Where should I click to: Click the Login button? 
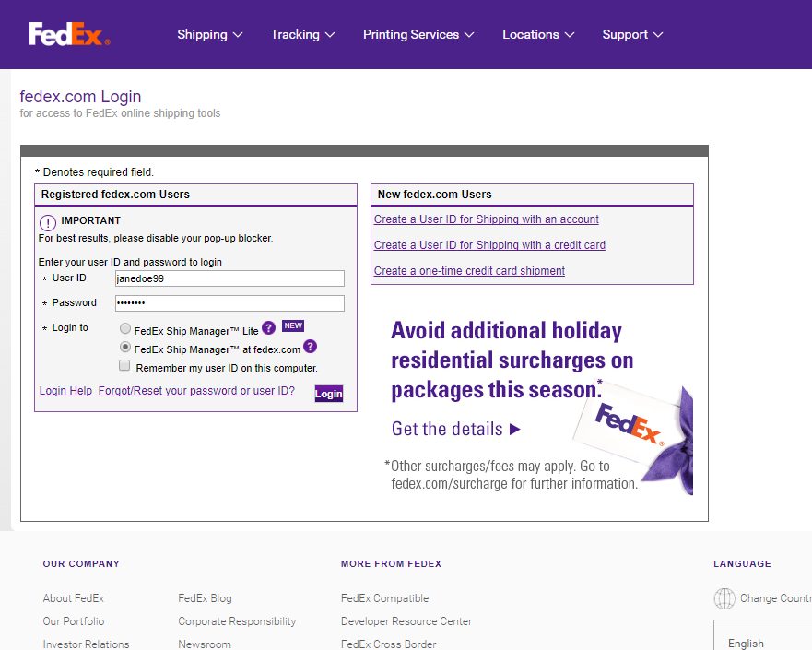pos(329,394)
